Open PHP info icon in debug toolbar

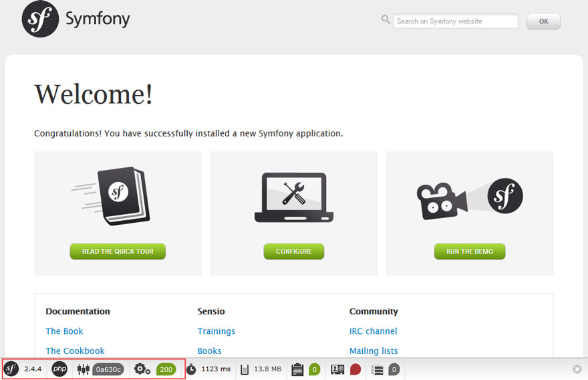coord(59,369)
